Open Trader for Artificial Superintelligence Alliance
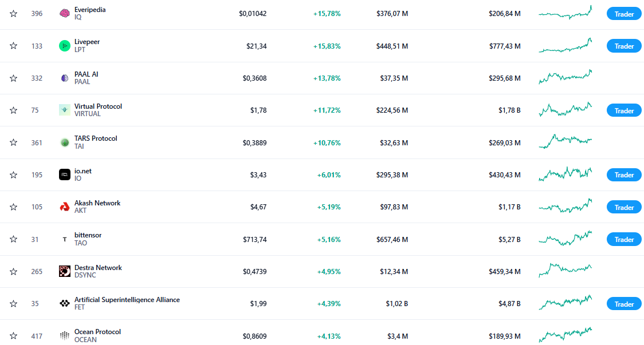The image size is (644, 345). (624, 304)
